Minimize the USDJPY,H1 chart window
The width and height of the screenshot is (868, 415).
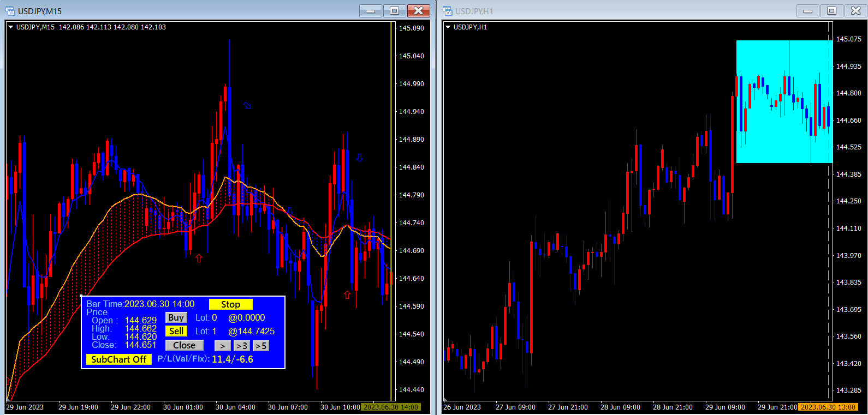(x=808, y=11)
